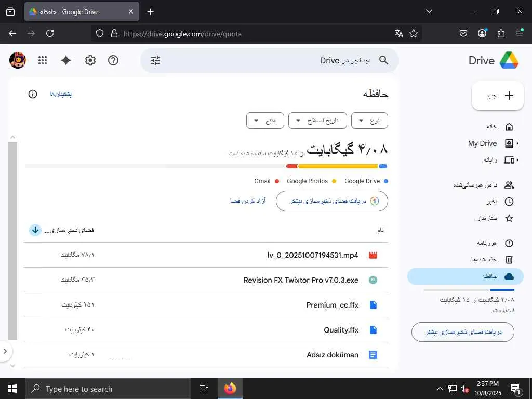The image size is (532, 399).
Task: Open advanced search filter options icon
Action: pos(155,60)
